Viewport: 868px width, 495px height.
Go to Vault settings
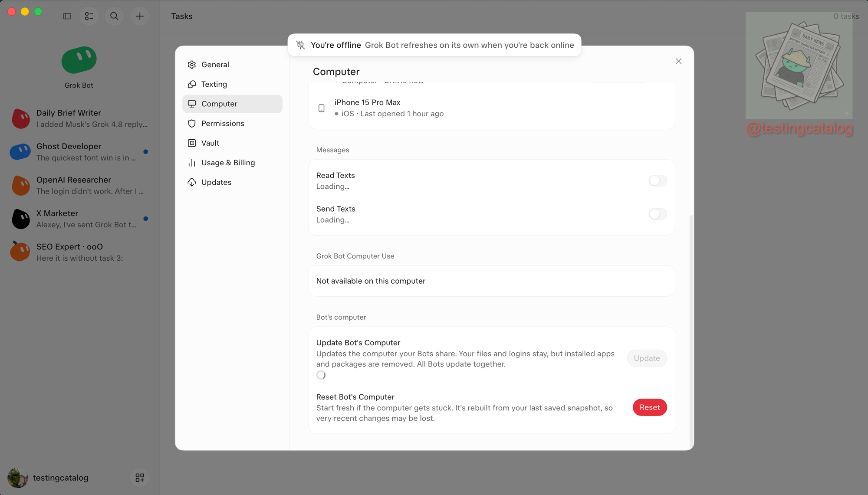(232, 143)
